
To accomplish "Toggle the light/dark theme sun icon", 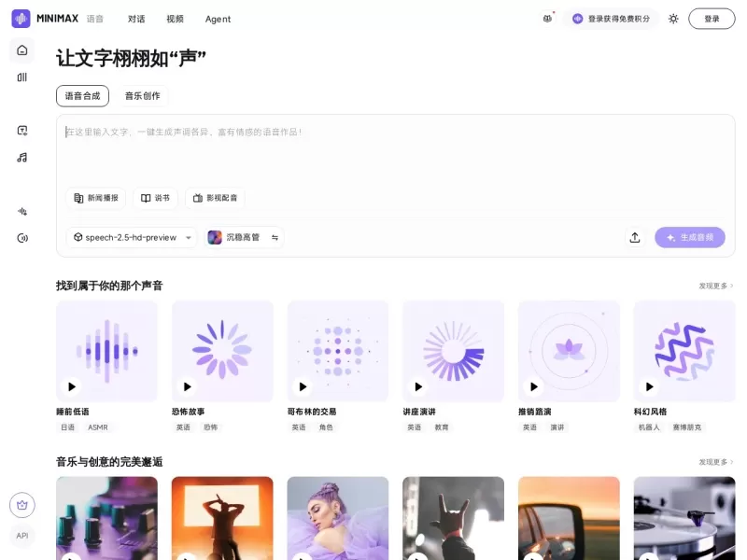I will click(x=673, y=18).
